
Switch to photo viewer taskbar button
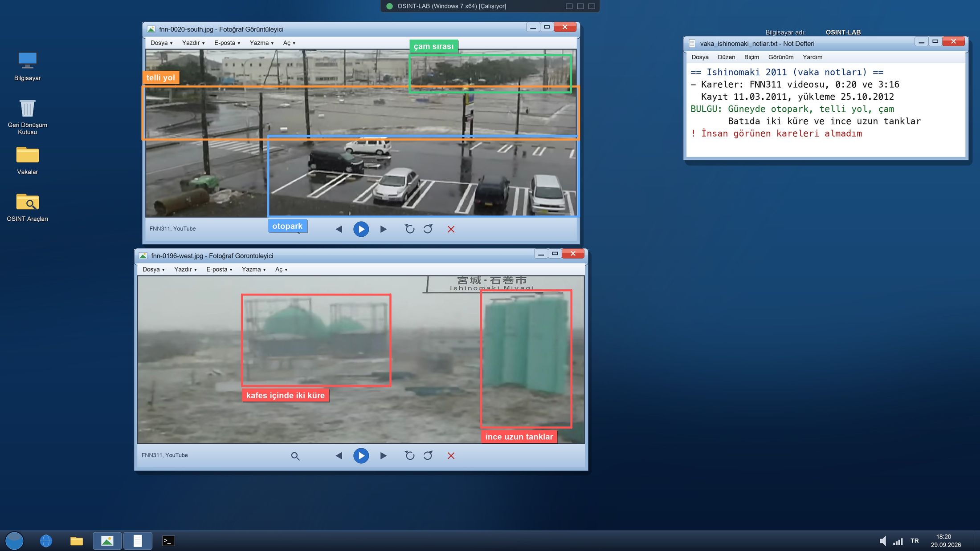[107, 541]
